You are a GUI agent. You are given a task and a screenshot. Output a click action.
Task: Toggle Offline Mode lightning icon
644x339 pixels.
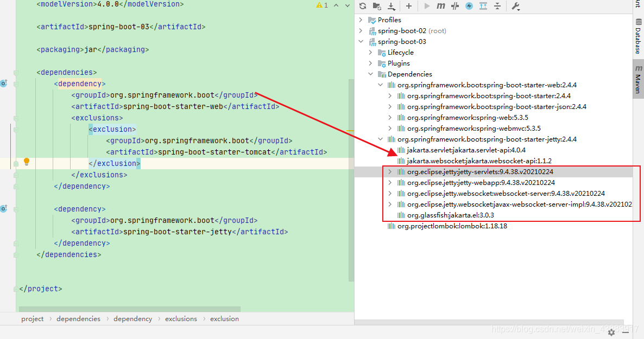point(469,6)
